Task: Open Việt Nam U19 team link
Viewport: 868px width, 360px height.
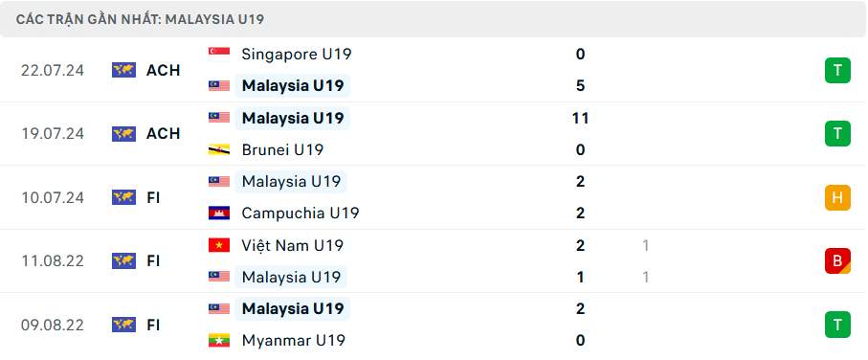Action: click(x=293, y=245)
